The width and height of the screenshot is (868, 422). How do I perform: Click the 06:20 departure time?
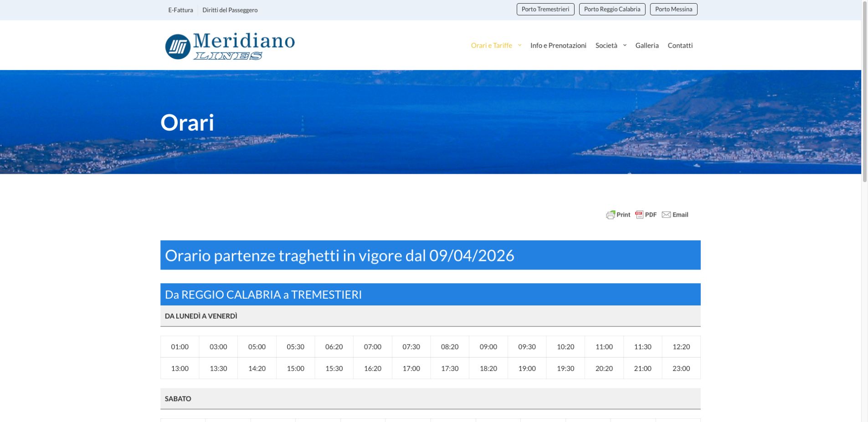click(334, 347)
